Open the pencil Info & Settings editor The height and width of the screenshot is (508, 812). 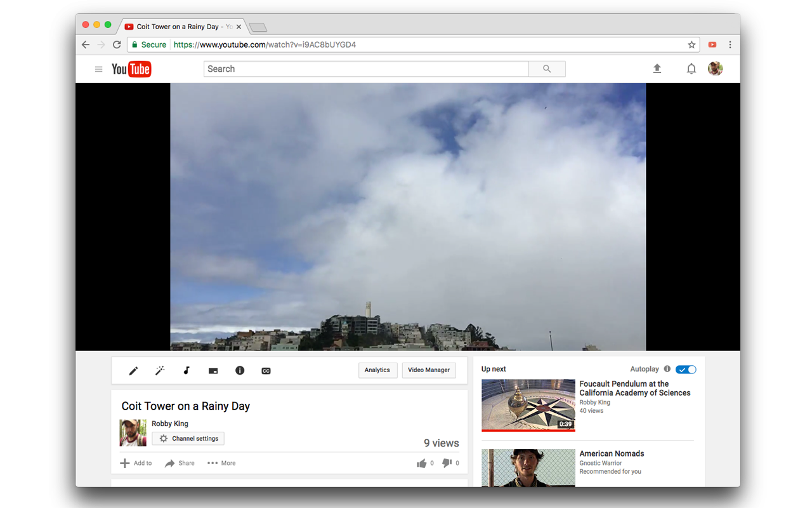pyautogui.click(x=133, y=371)
